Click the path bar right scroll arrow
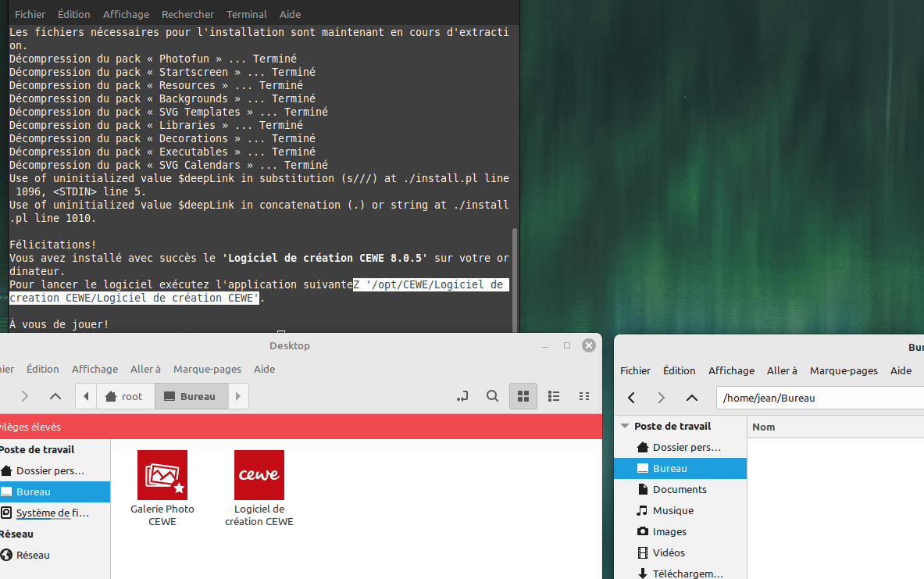 [238, 396]
